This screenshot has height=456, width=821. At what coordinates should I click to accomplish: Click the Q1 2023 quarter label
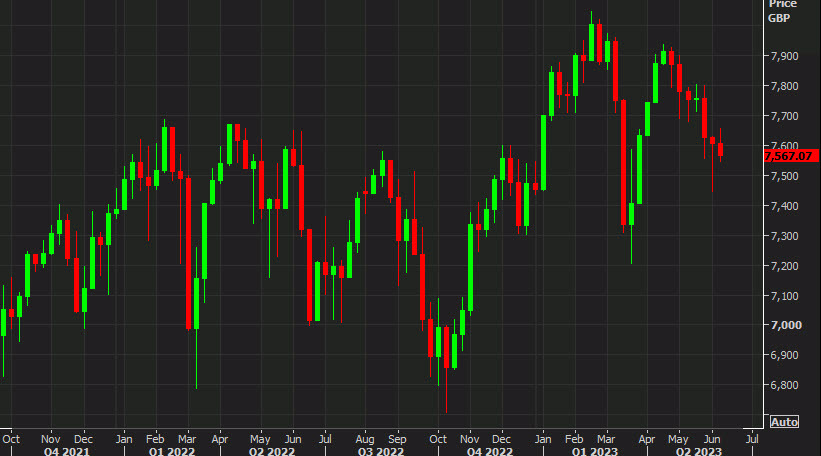pyautogui.click(x=594, y=451)
